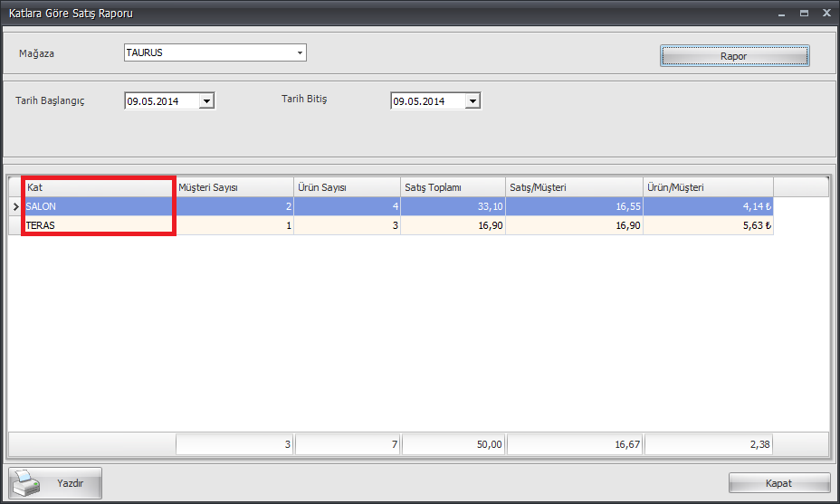Select the SALON row cell
The width and height of the screenshot is (840, 504).
(100, 206)
